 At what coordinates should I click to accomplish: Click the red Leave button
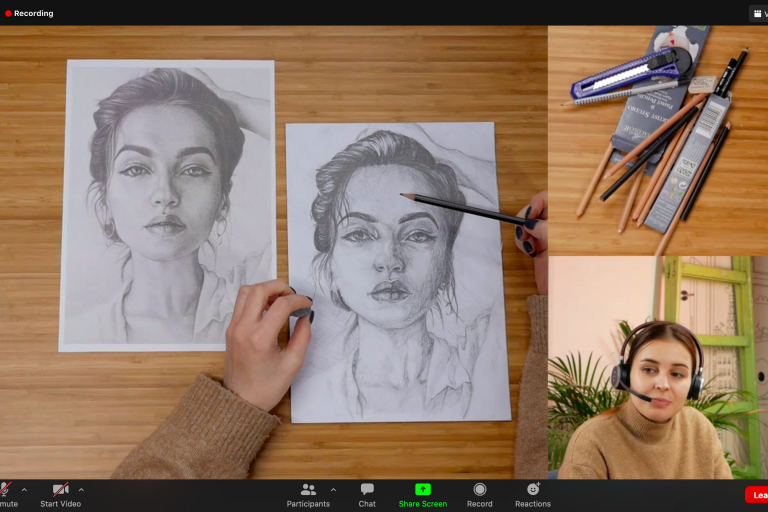(x=757, y=494)
